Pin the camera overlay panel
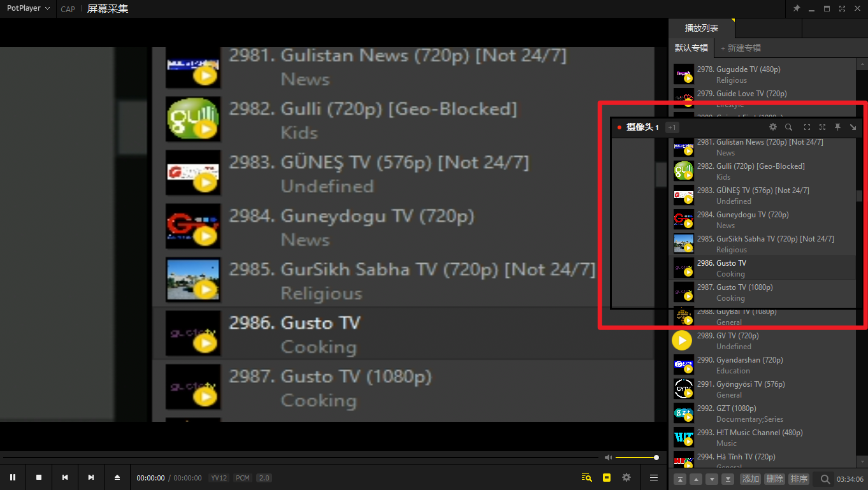This screenshot has width=868, height=490. click(838, 127)
